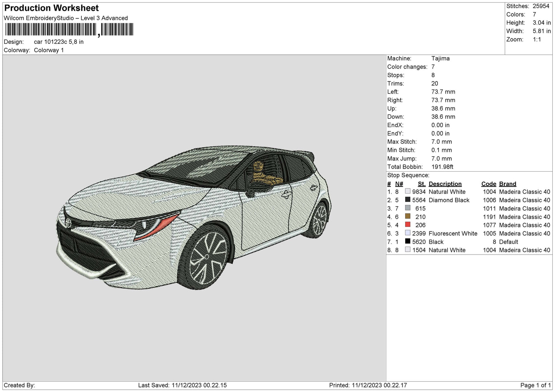Click the Diamond Black 5564 color swatch
The width and height of the screenshot is (555, 392).
408,200
